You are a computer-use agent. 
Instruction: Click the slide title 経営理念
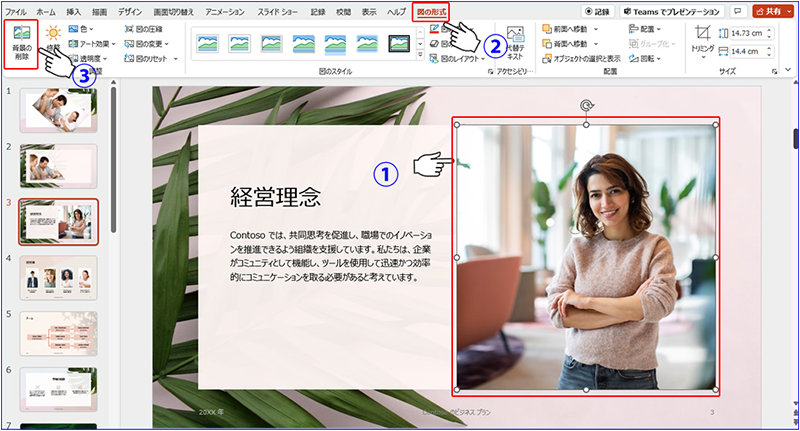(276, 197)
